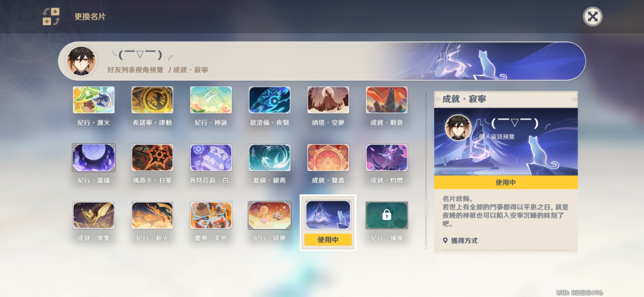Select the 慶典・炙熱 namecard icon
The width and height of the screenshot is (644, 297).
coord(211,215)
